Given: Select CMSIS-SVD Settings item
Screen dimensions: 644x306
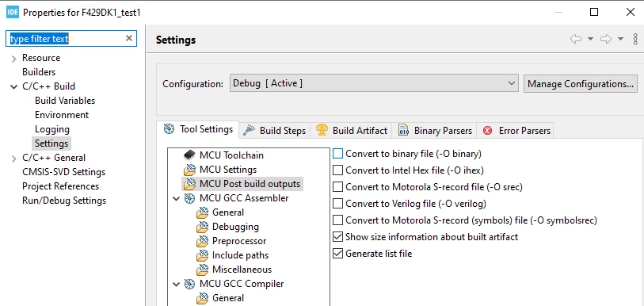Looking at the screenshot, I should pyautogui.click(x=63, y=172).
